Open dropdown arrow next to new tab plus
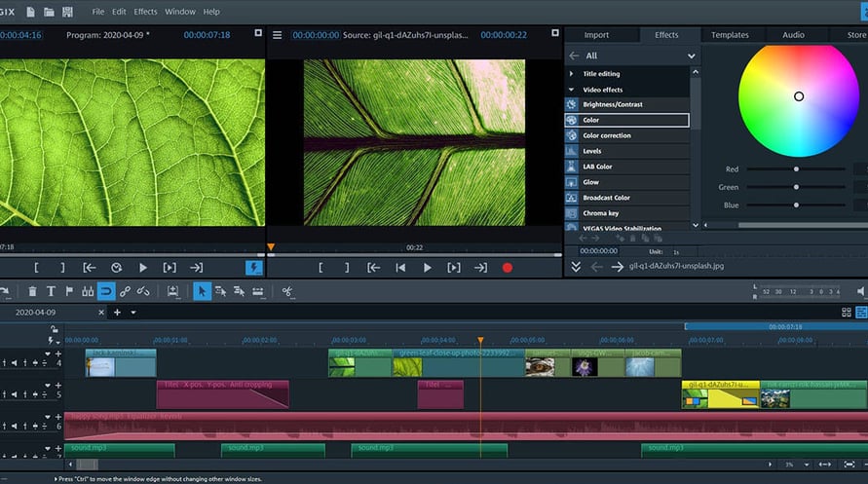The width and height of the screenshot is (868, 484). 133,313
